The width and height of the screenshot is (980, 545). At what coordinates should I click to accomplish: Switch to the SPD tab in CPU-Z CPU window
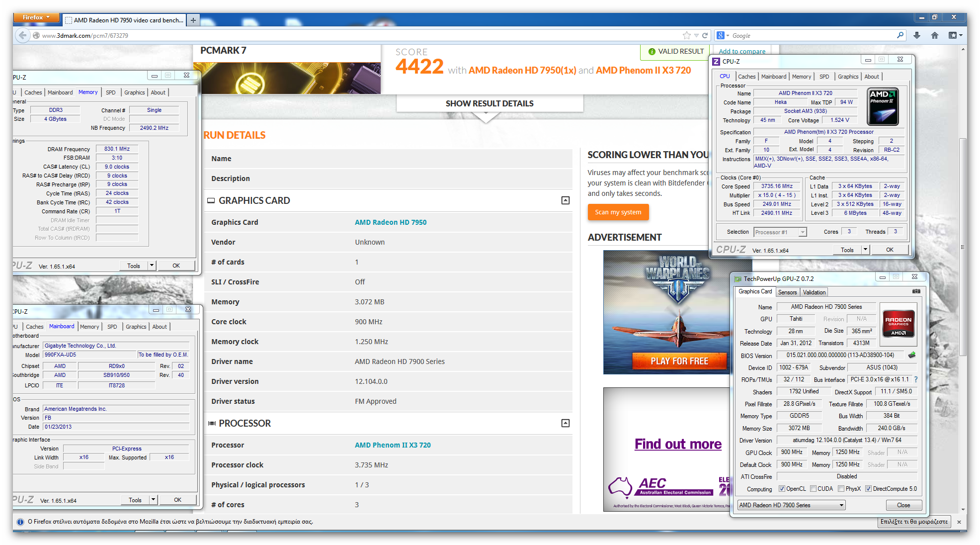point(824,77)
